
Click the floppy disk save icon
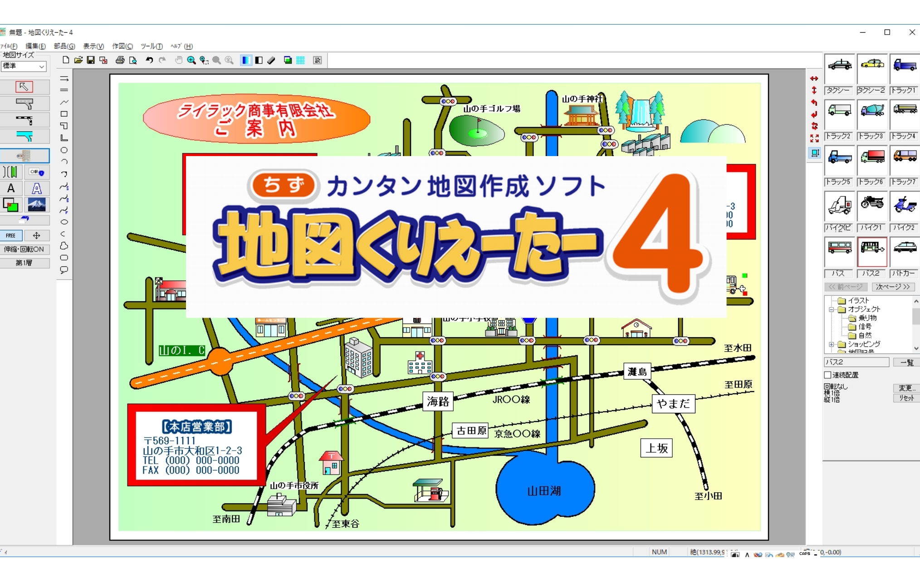pyautogui.click(x=91, y=60)
